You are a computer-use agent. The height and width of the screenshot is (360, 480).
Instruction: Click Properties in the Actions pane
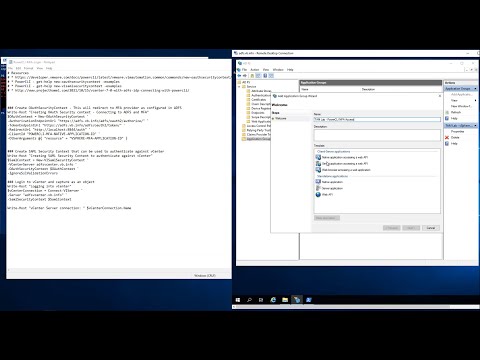pyautogui.click(x=457, y=131)
